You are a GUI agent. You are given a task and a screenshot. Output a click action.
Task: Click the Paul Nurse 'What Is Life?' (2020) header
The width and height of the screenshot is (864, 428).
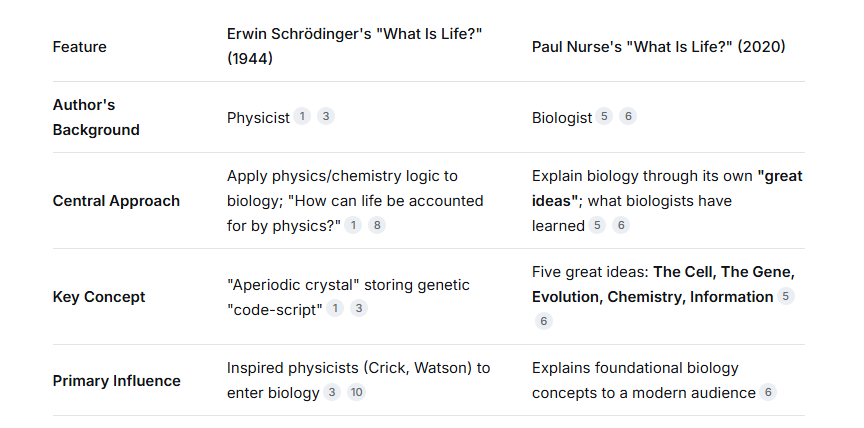click(x=658, y=47)
